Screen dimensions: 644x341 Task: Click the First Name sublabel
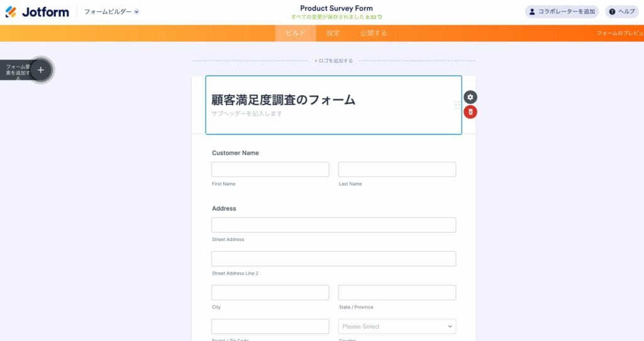pos(223,184)
